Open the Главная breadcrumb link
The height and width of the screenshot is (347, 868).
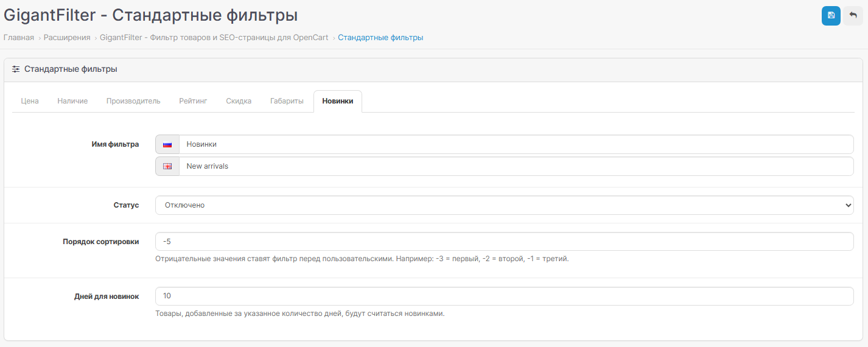pyautogui.click(x=19, y=38)
